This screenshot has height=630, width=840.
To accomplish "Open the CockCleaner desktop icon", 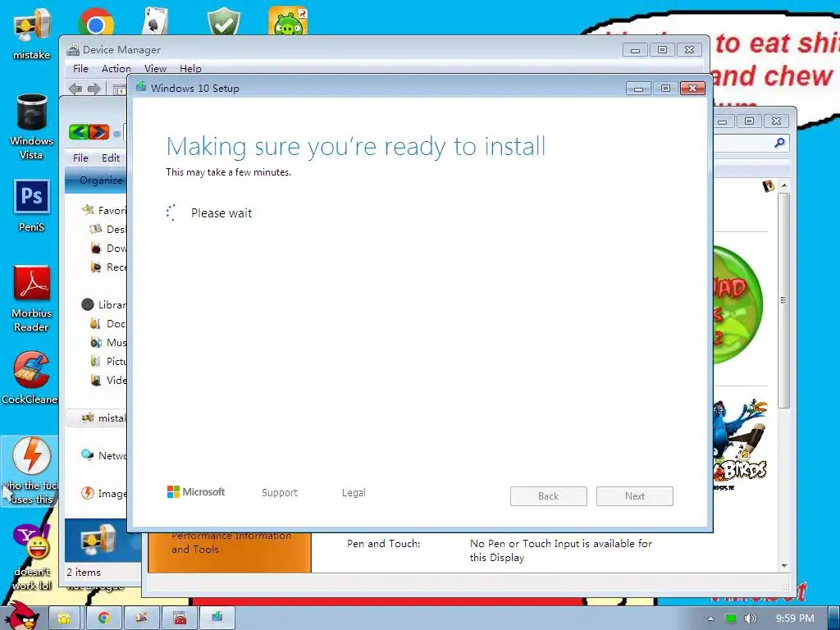I will coord(30,377).
